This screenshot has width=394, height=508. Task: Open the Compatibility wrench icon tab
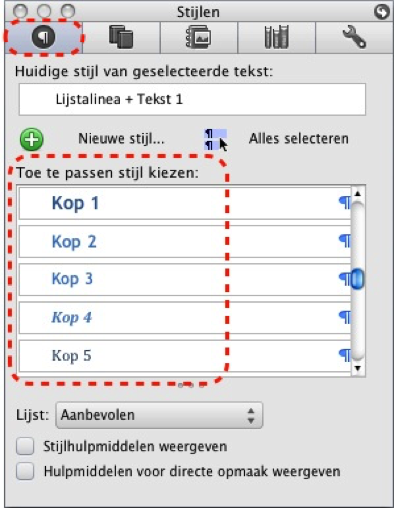click(x=354, y=37)
